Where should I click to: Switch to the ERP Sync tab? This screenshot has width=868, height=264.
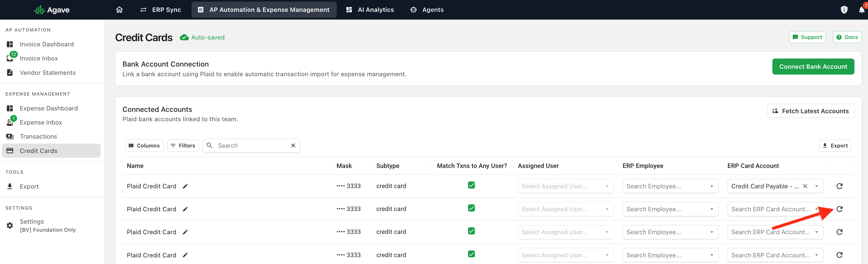161,10
